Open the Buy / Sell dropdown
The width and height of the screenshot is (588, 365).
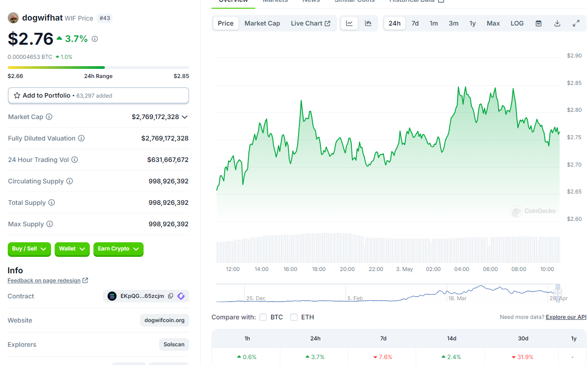[x=30, y=249]
